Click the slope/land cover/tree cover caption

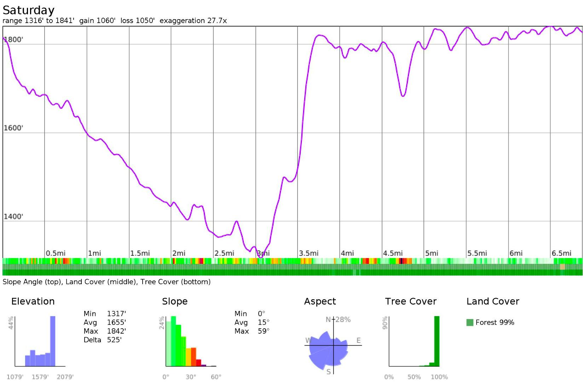point(106,282)
